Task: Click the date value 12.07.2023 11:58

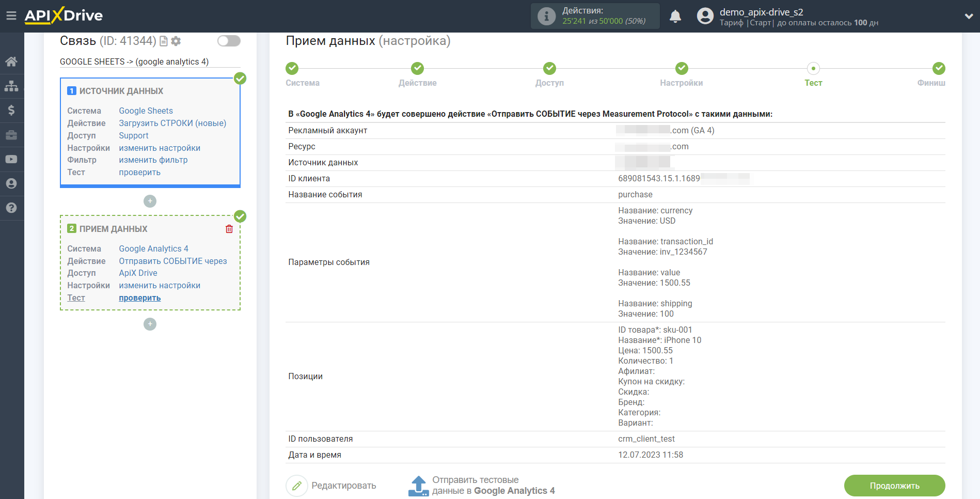Action: [x=650, y=455]
